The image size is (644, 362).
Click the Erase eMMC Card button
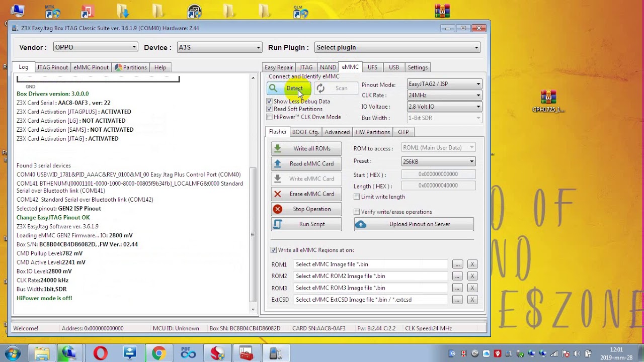306,194
